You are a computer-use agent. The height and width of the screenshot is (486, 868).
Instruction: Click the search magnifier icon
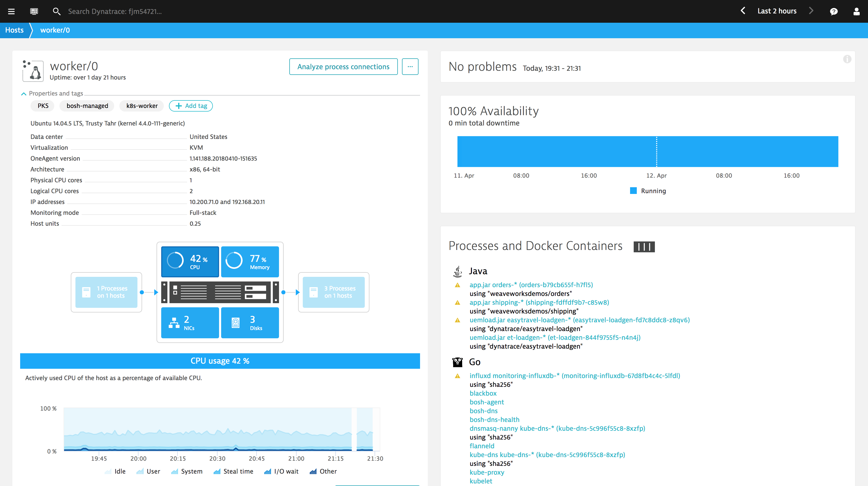click(57, 11)
